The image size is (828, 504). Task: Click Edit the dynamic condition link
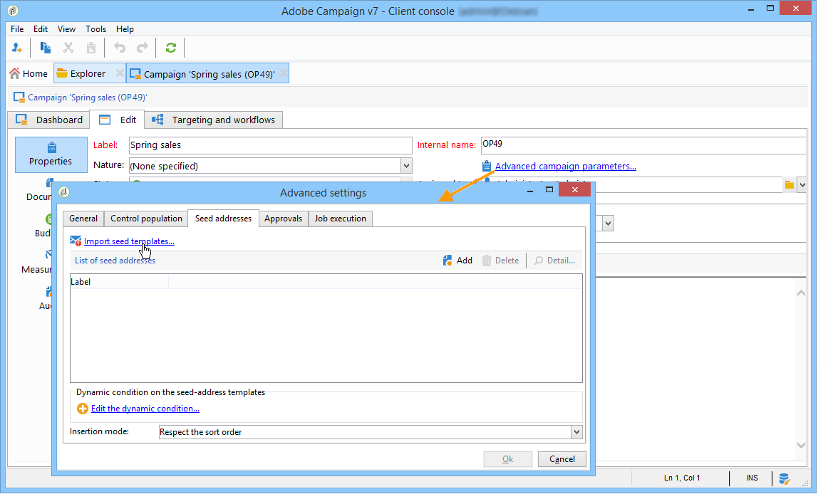[145, 409]
